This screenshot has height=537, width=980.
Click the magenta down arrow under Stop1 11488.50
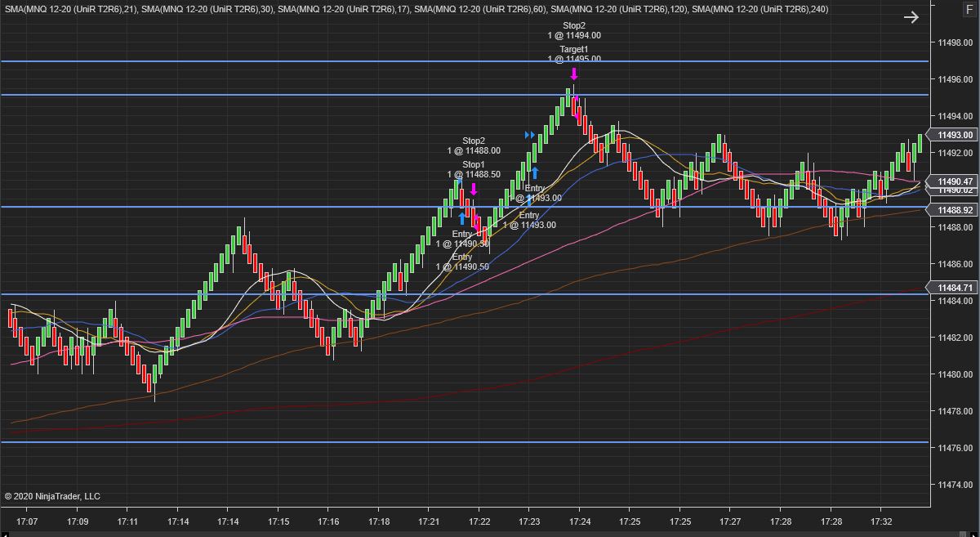pyautogui.click(x=474, y=189)
